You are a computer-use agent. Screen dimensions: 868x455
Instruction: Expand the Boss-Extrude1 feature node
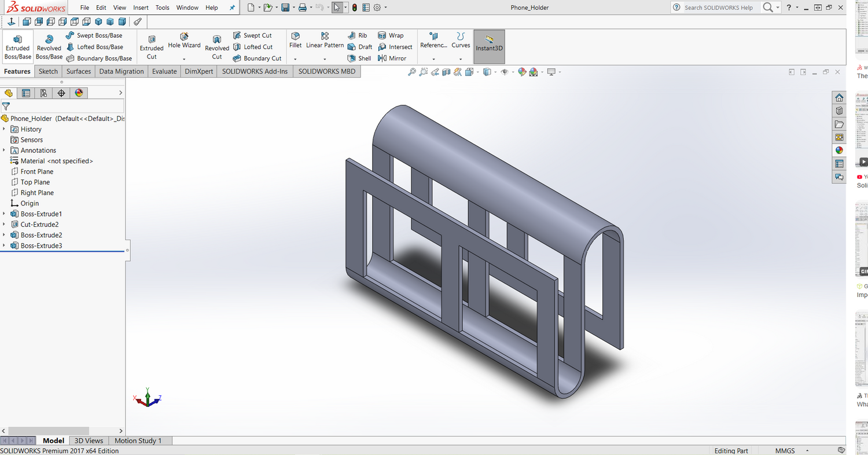point(4,214)
